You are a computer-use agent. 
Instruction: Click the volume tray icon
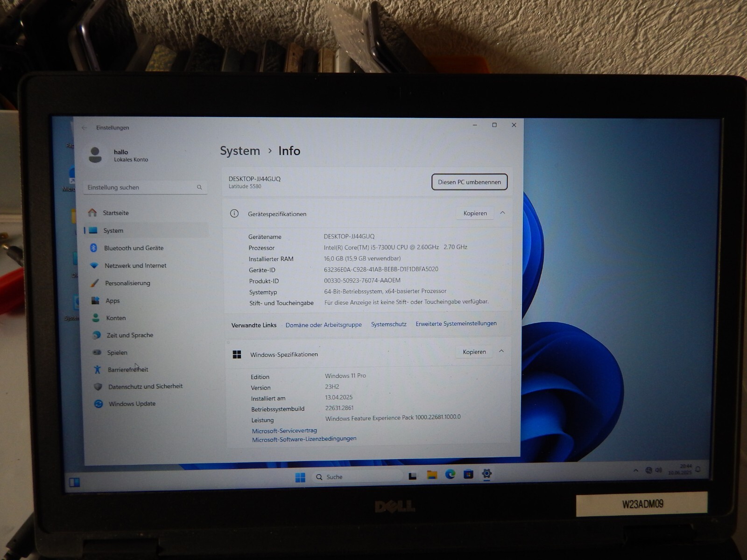pos(659,470)
